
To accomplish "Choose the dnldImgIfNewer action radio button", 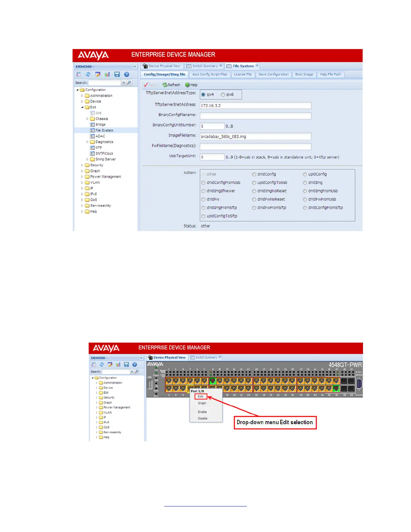I will click(x=203, y=191).
